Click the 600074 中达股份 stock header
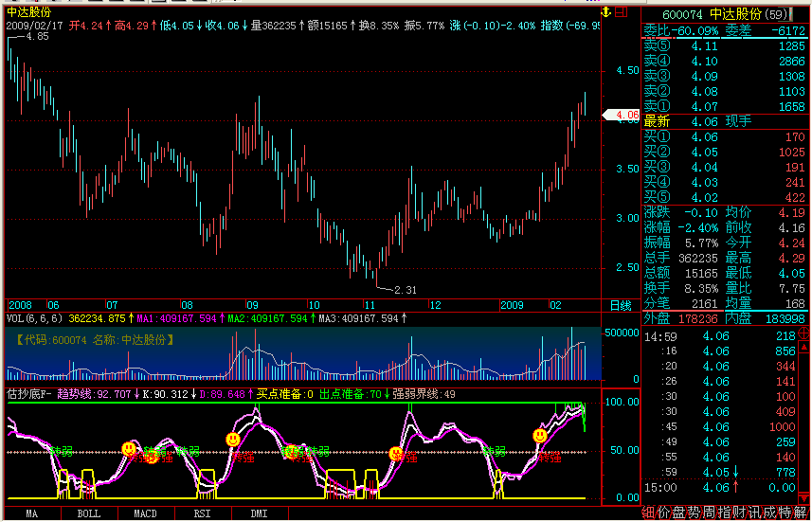The height and width of the screenshot is (522, 812). point(723,14)
